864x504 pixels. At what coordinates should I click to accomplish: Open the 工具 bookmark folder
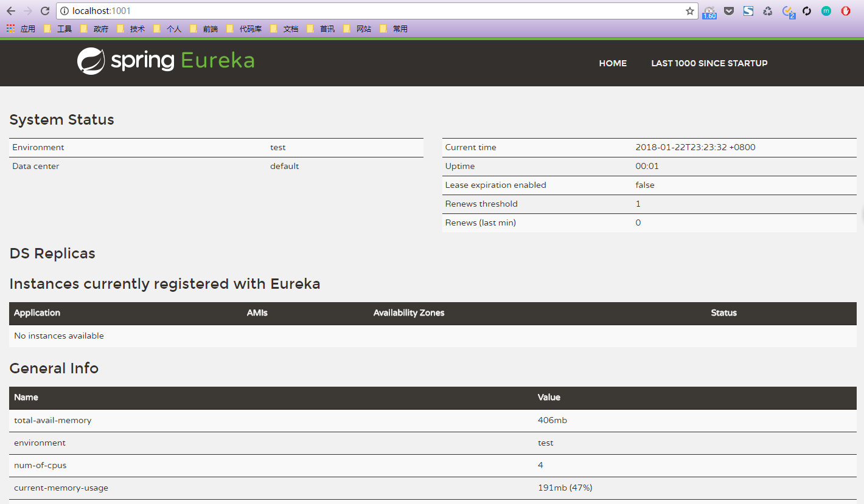pos(58,29)
